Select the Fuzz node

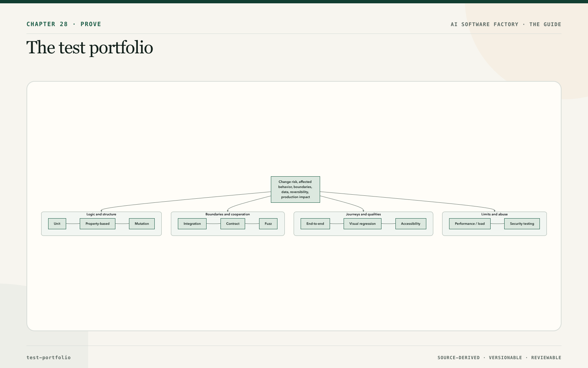(268, 224)
